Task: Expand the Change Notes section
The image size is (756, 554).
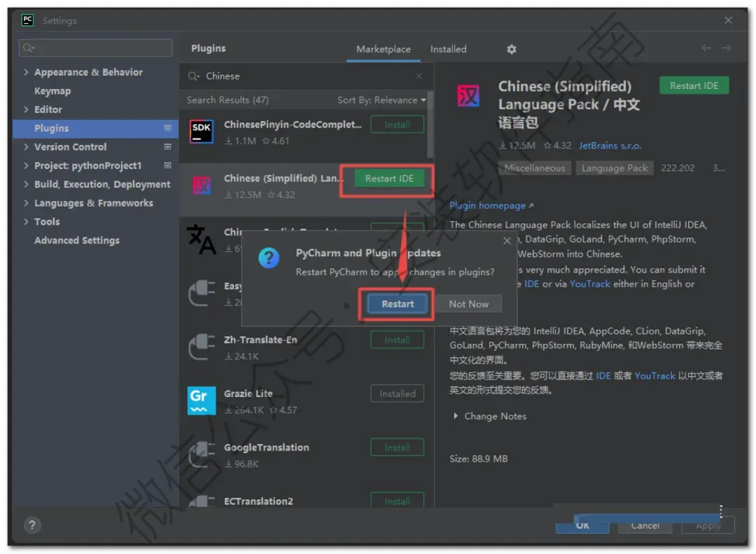Action: point(456,416)
